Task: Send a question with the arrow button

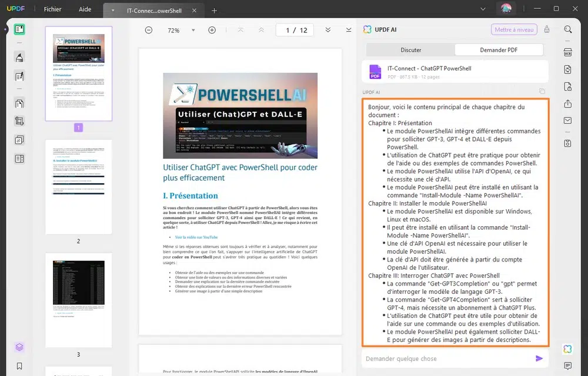Action: click(x=539, y=358)
